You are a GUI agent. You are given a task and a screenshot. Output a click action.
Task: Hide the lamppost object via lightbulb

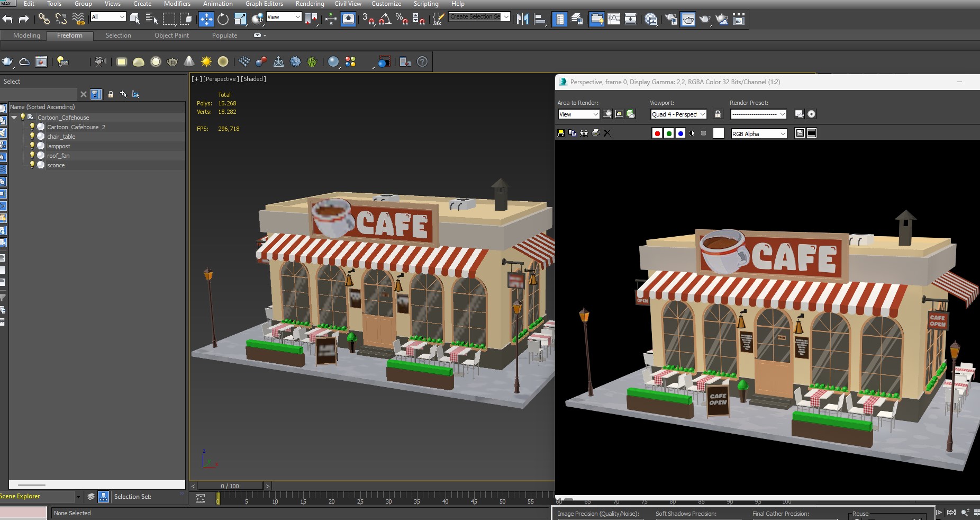(x=32, y=146)
